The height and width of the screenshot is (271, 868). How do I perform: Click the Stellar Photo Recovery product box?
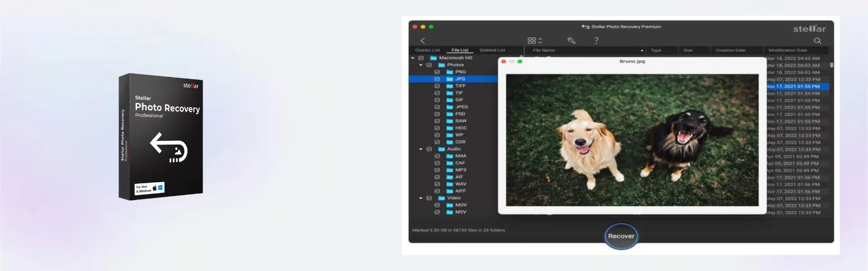point(160,136)
